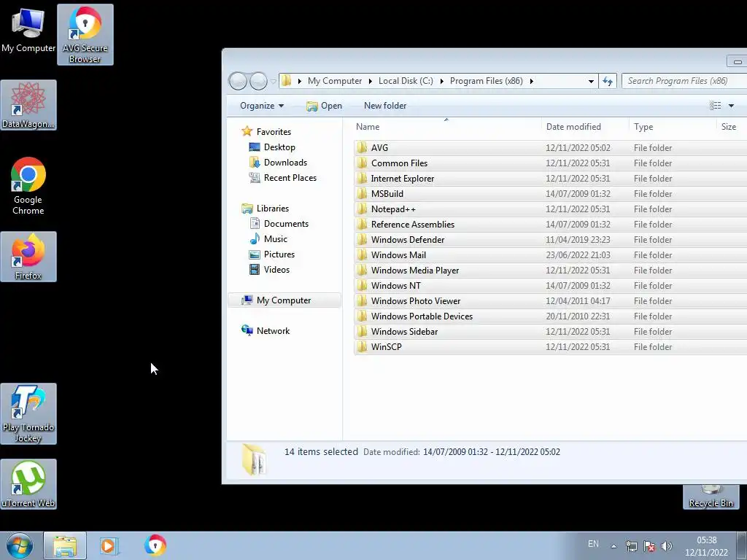Sort by the Name column header
This screenshot has height=560, width=747.
click(x=447, y=127)
